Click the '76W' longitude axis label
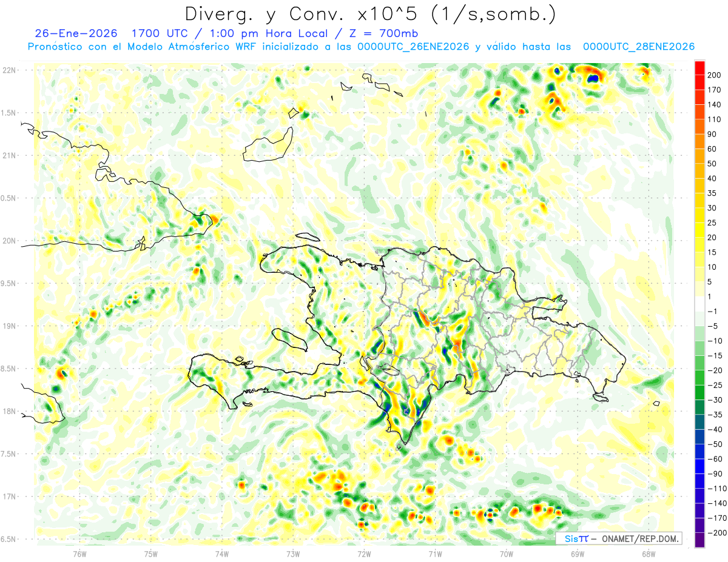 (79, 554)
